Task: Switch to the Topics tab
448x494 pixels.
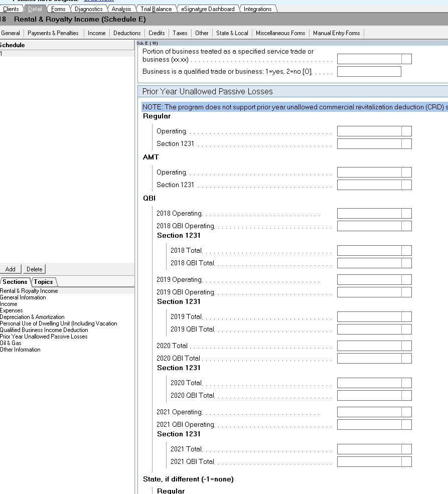Action: (44, 282)
